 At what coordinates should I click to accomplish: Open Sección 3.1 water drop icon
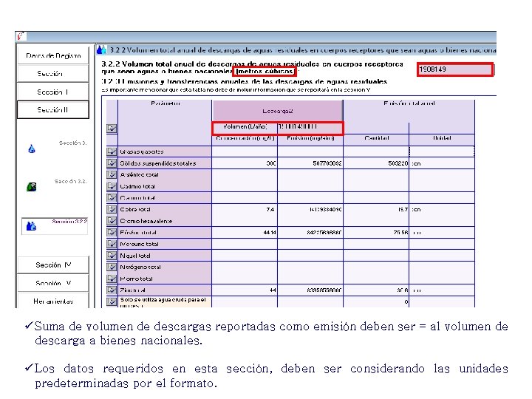pos(32,149)
